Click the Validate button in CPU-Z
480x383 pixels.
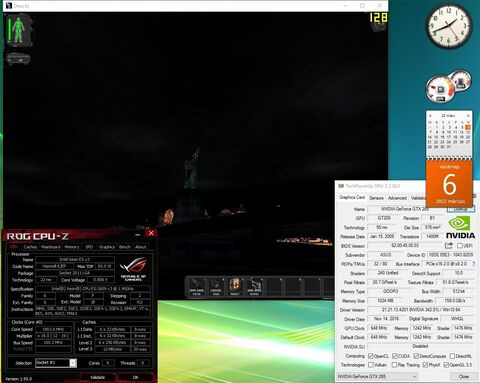coord(98,377)
